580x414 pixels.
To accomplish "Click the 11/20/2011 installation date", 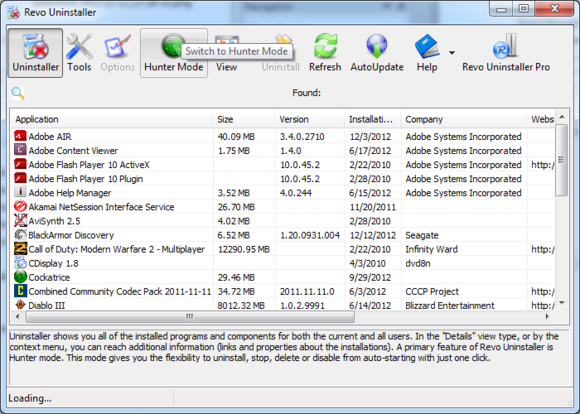I will pyautogui.click(x=372, y=207).
